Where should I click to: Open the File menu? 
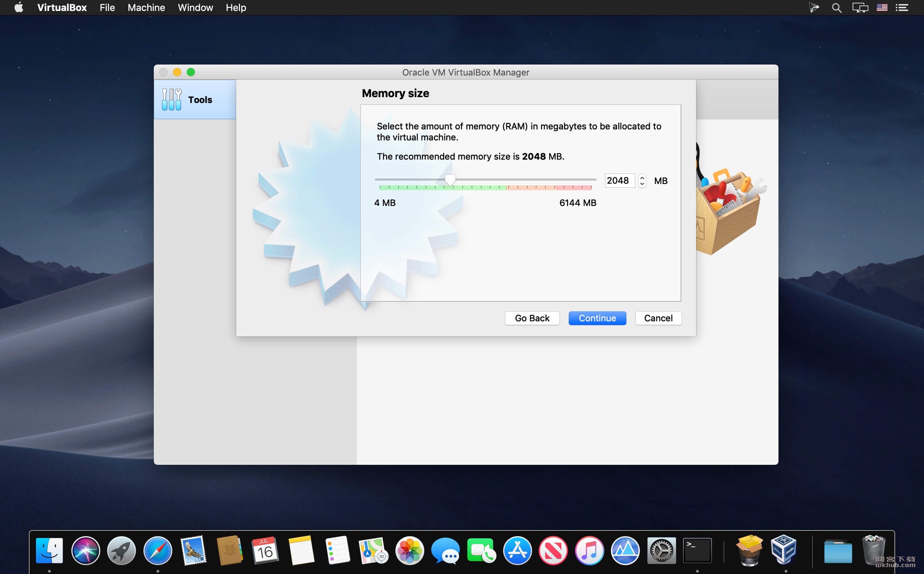point(107,8)
